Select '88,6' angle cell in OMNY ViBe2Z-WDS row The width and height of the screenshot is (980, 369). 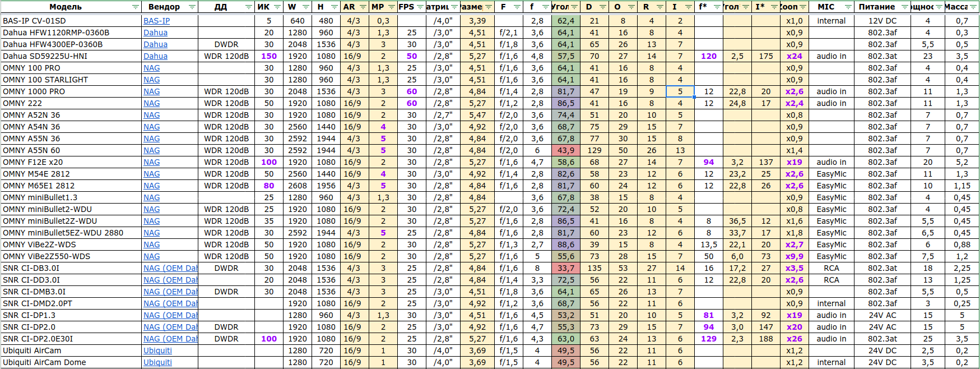(565, 245)
